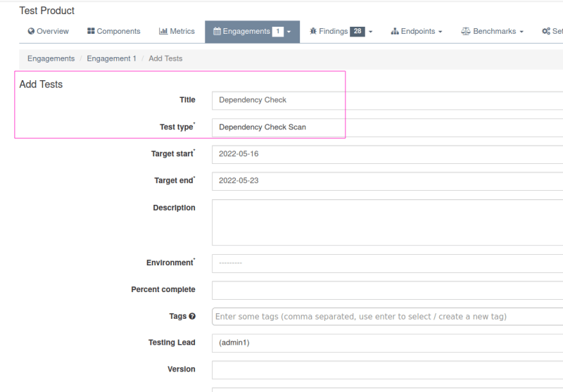Image resolution: width=563 pixels, height=392 pixels.
Task: Switch to the Components tab
Action: coord(114,32)
